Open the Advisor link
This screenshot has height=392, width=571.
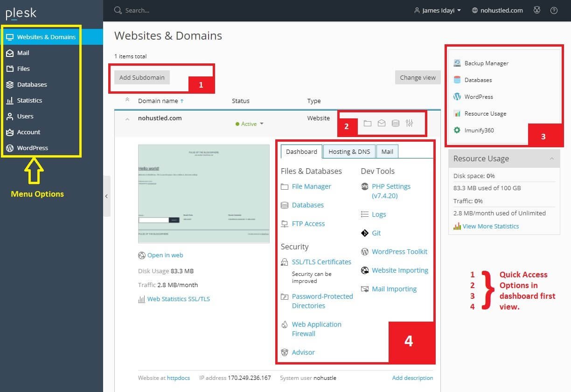tap(303, 352)
